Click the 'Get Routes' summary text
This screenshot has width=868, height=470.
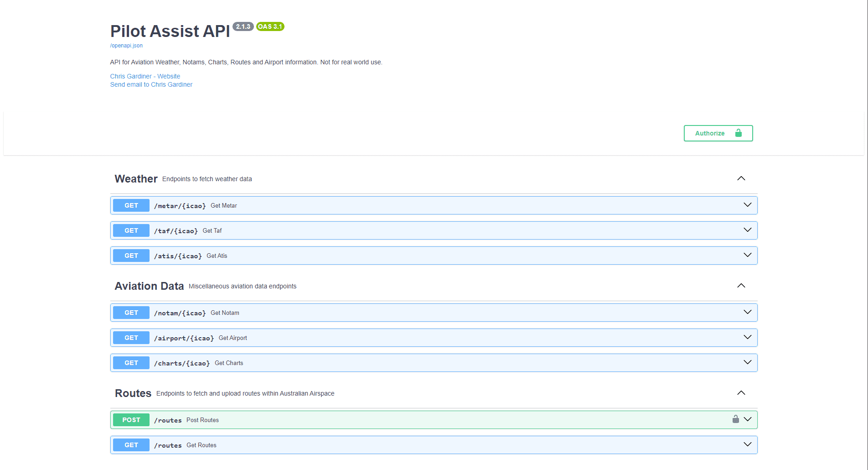201,445
